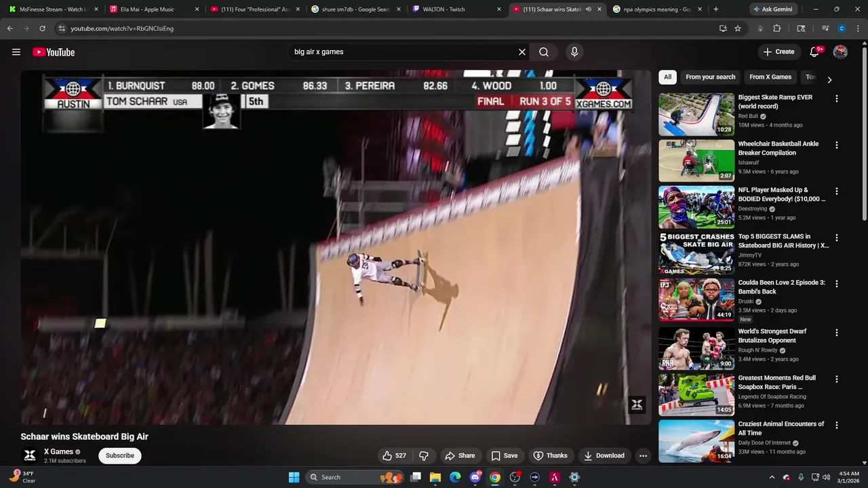Click the Ask Gemini button
This screenshot has height=488, width=868.
(x=776, y=9)
